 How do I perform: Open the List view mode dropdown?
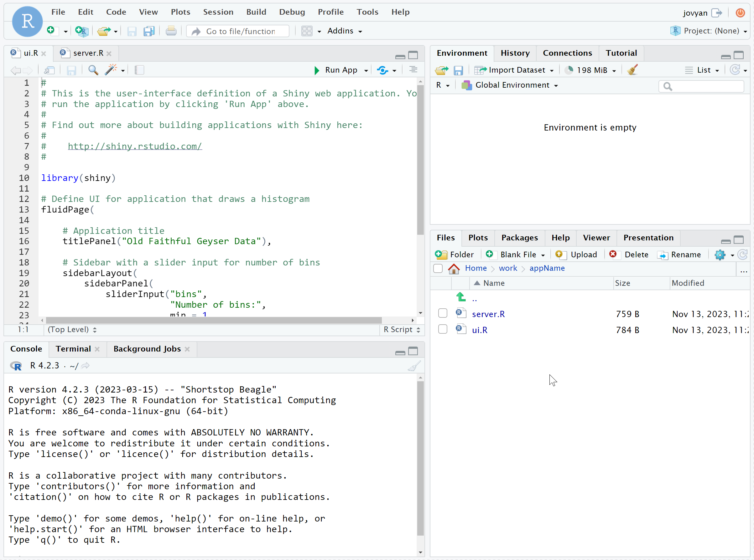click(x=702, y=70)
